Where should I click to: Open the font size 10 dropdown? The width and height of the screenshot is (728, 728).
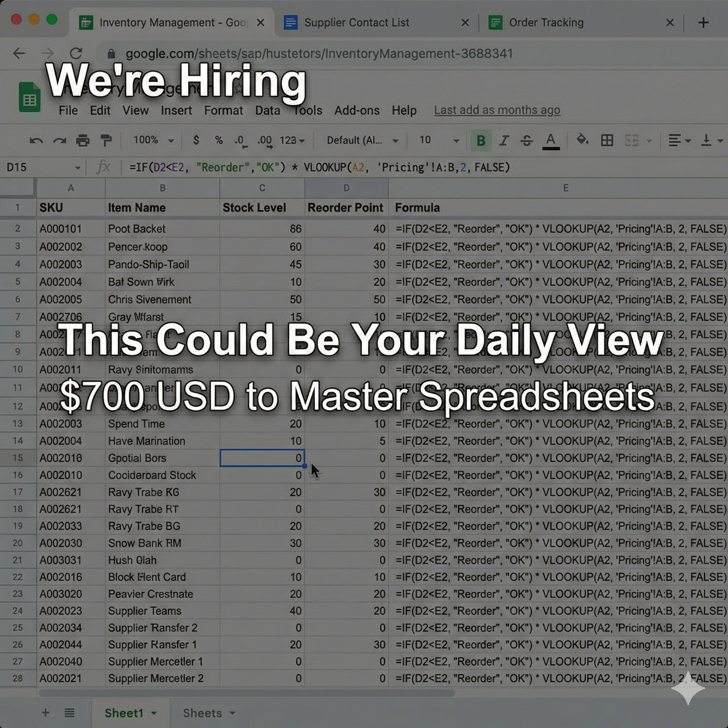[x=439, y=140]
